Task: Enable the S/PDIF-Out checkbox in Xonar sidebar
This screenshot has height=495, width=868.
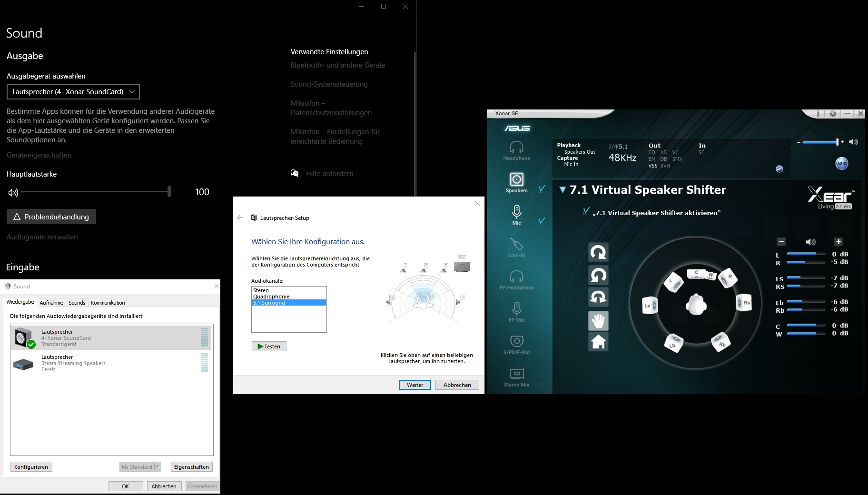Action: [x=541, y=353]
